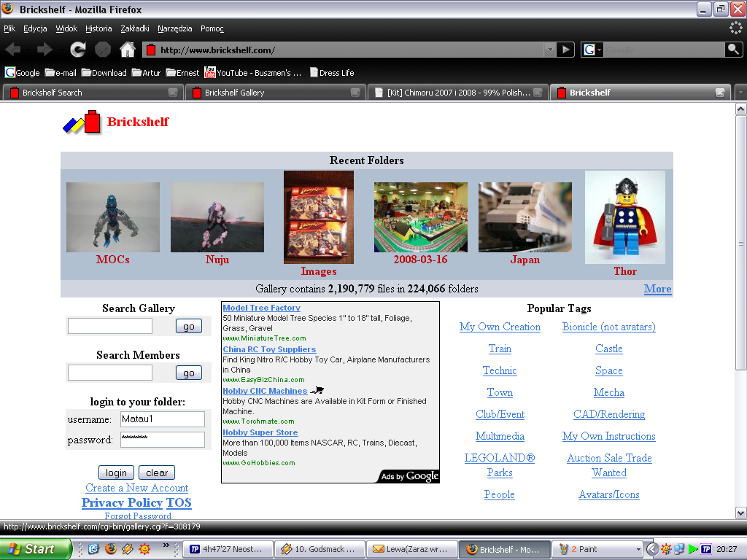Go back with the Back arrow
Screen dimensions: 747x560
[x=13, y=49]
